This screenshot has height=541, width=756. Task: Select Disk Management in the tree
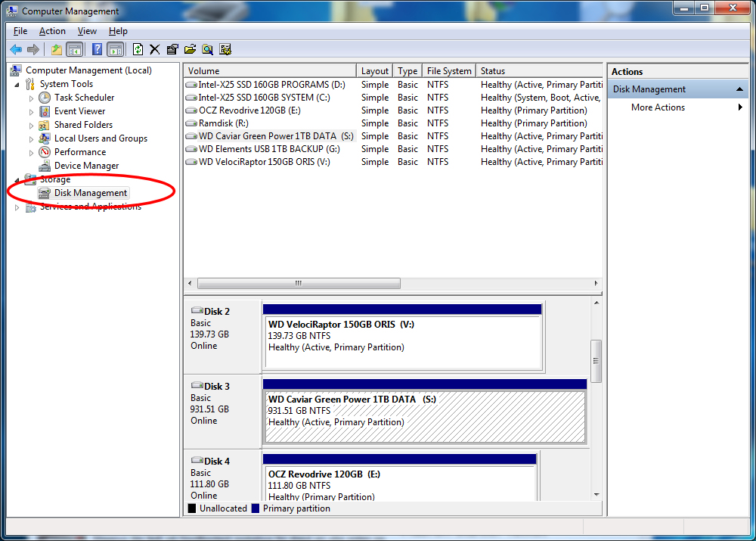[91, 193]
